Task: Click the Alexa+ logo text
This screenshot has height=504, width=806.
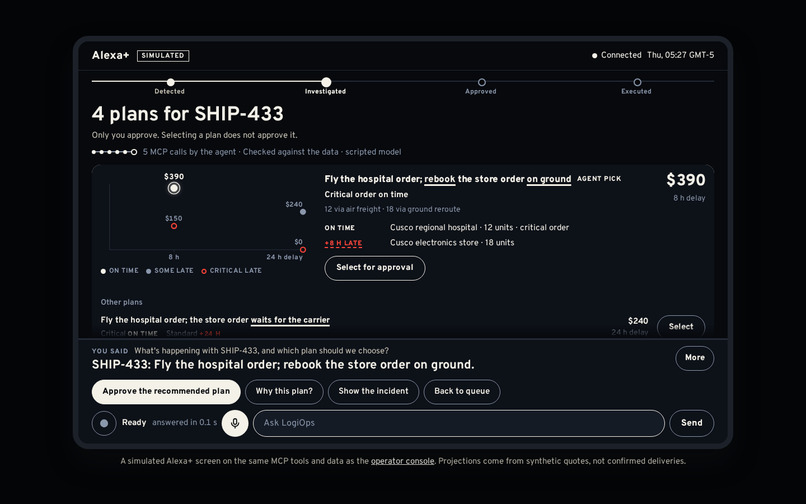Action: tap(111, 56)
